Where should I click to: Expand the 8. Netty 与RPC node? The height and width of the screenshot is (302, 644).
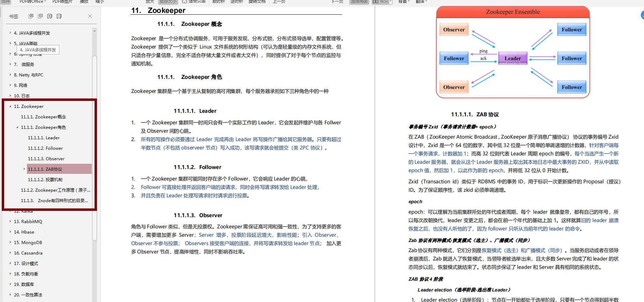10,75
